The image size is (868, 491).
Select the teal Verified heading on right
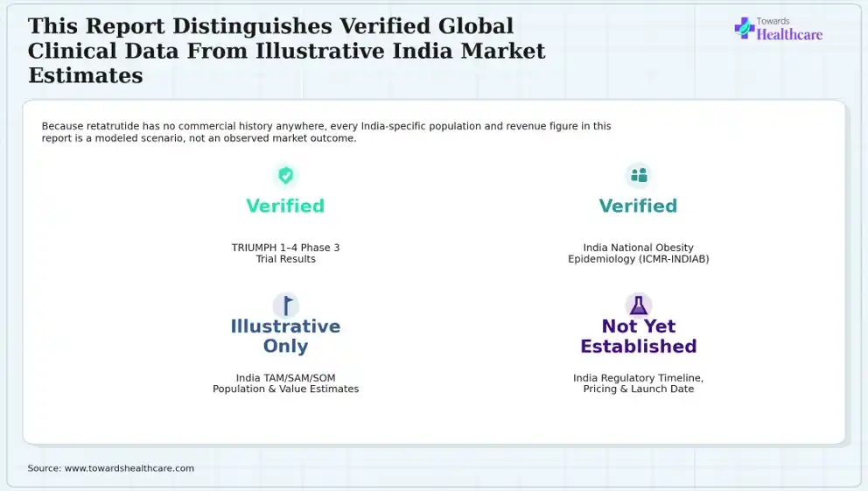pyautogui.click(x=638, y=206)
